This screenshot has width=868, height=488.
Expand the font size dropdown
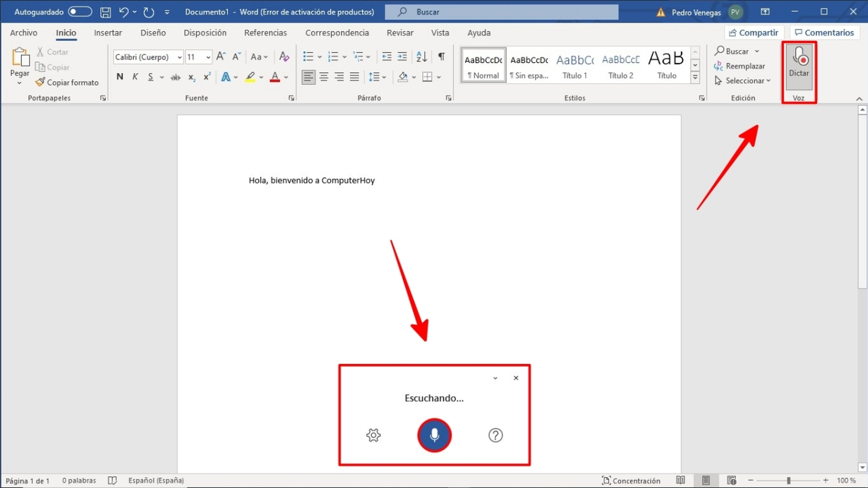pos(208,57)
